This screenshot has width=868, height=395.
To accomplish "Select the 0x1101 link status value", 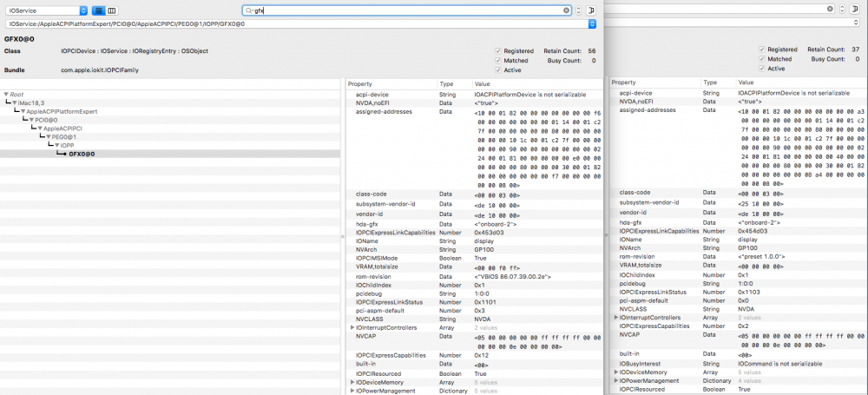I will tap(483, 302).
